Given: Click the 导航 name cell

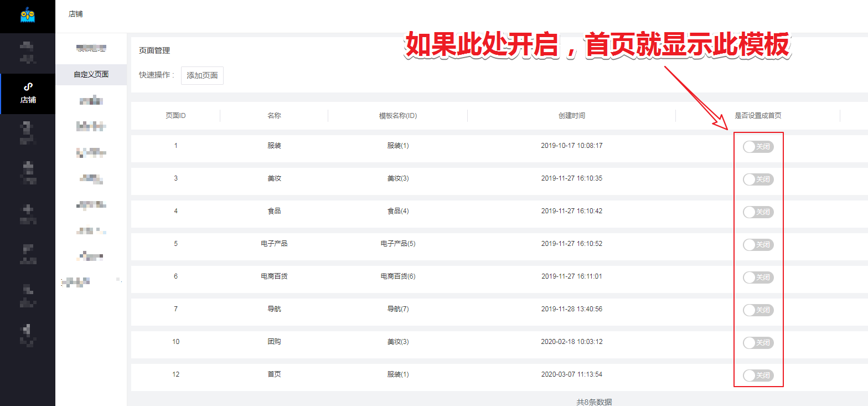Looking at the screenshot, I should pos(274,309).
